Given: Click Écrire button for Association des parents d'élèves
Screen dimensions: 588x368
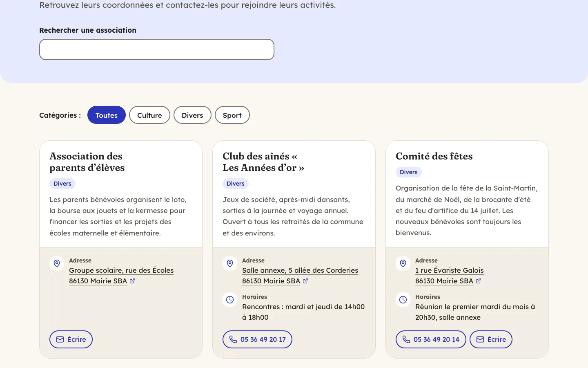Looking at the screenshot, I should (71, 339).
